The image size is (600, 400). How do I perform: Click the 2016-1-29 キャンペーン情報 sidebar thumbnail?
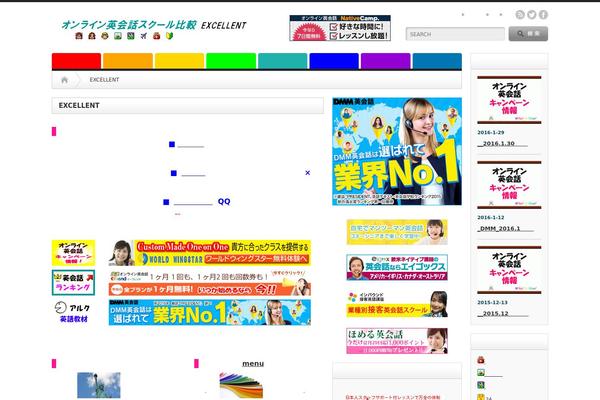(509, 100)
